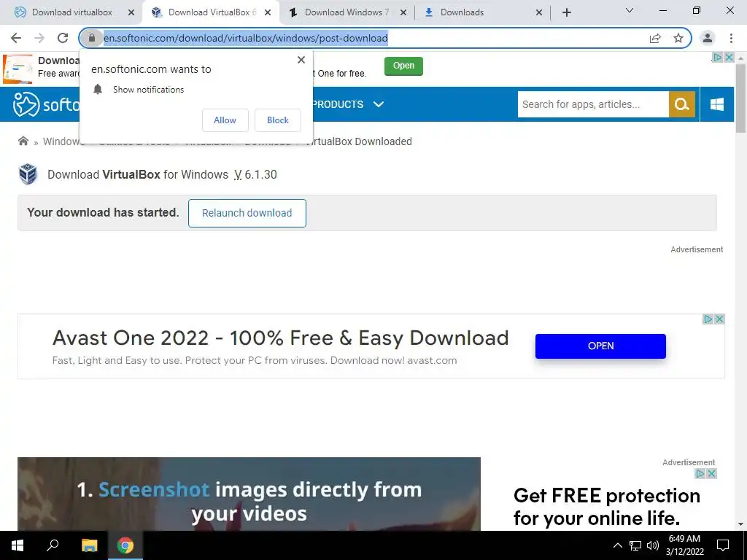
Task: Click the blue OPEN Avast ad button
Action: [600, 346]
